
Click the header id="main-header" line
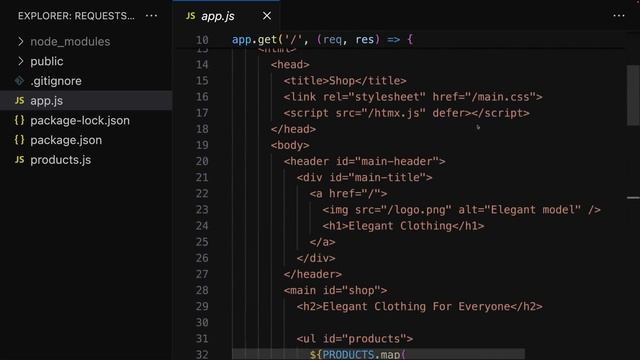[364, 161]
